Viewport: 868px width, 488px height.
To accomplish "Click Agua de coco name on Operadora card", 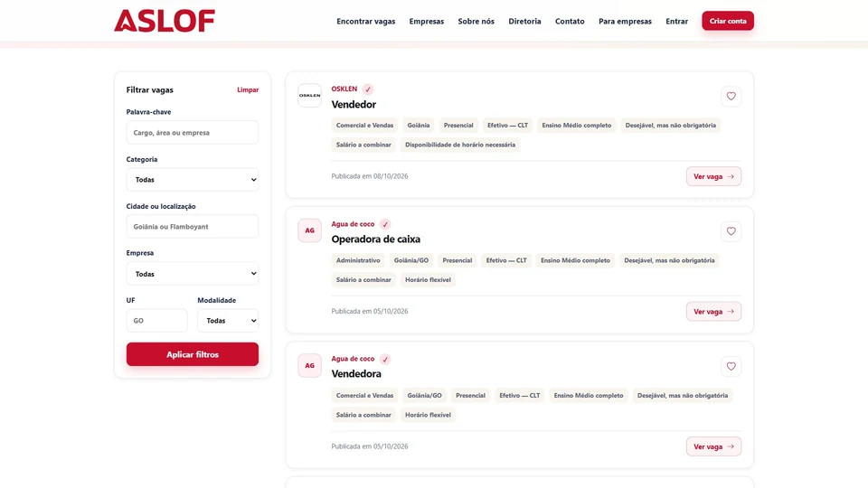I will coord(354,224).
